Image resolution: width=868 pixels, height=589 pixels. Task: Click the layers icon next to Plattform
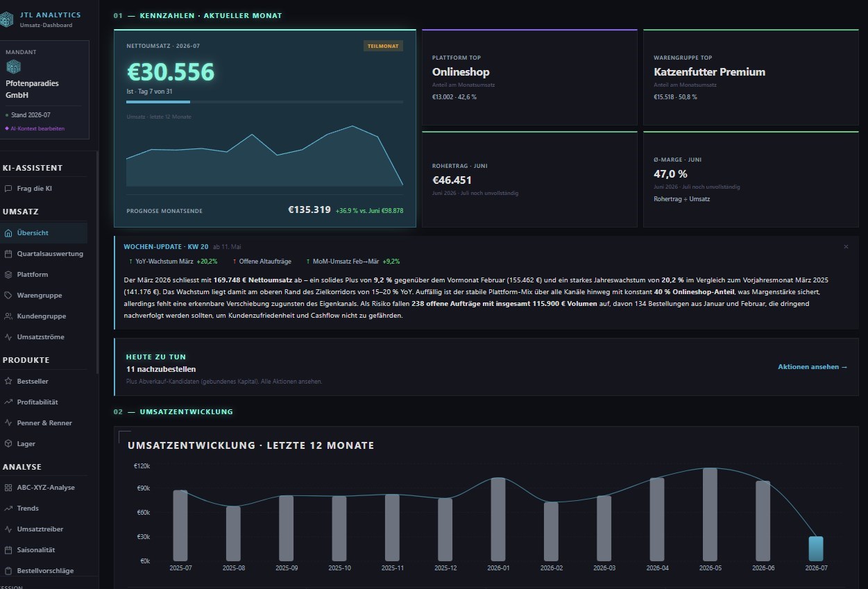8,275
